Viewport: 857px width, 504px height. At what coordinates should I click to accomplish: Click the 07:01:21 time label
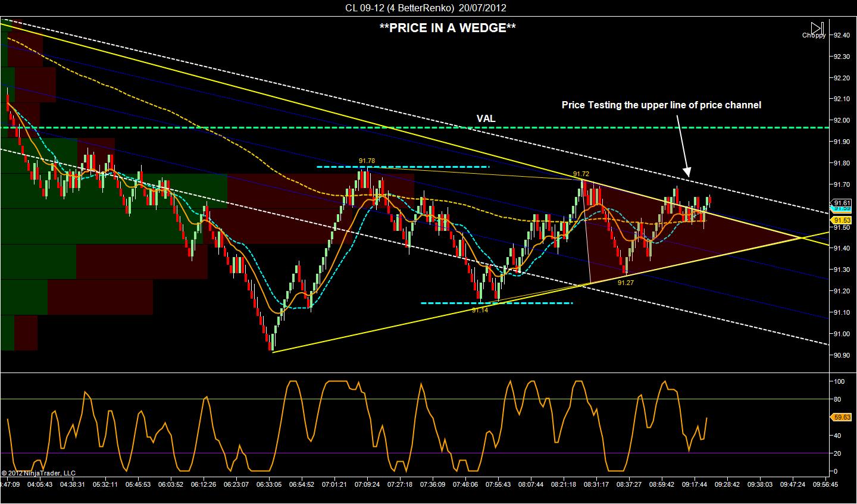tap(334, 484)
